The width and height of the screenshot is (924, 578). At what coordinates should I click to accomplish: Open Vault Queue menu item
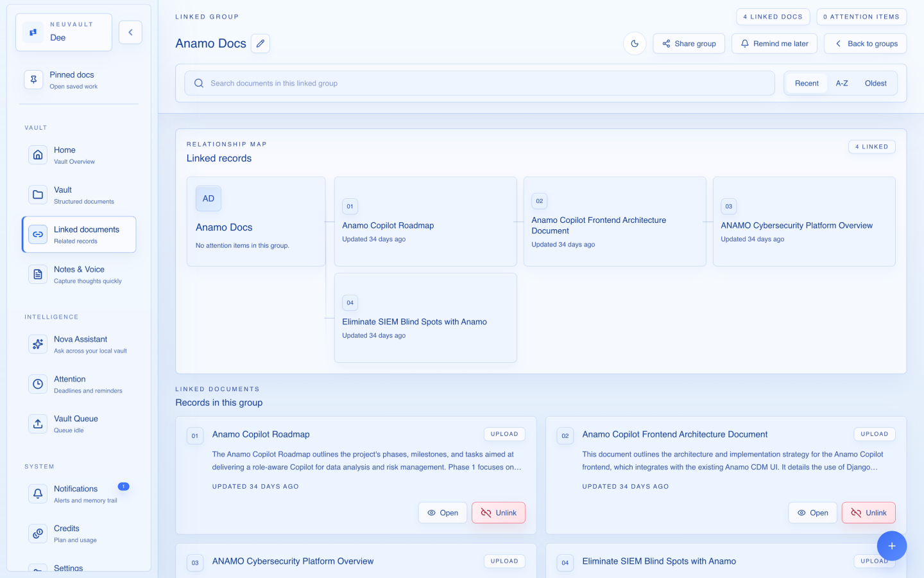point(79,424)
